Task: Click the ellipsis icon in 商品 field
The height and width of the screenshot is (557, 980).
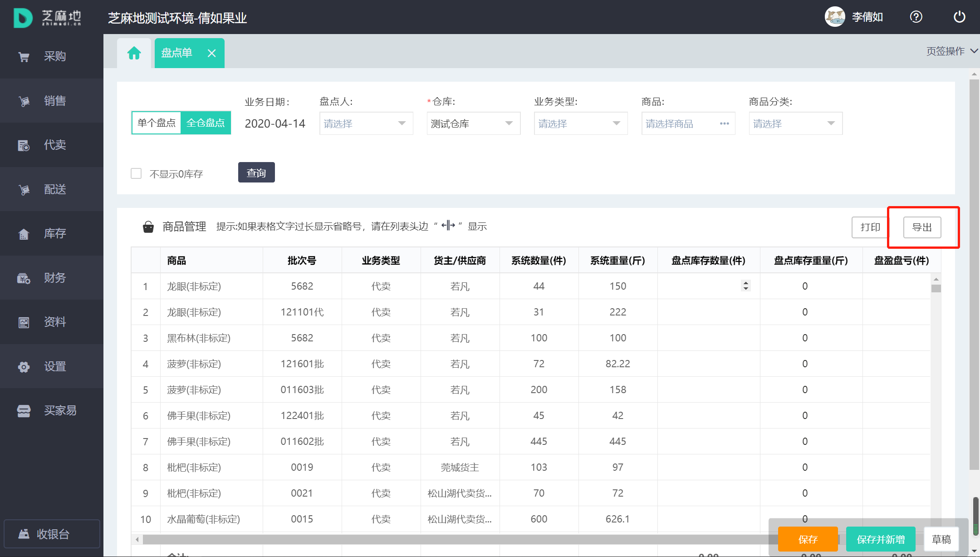Action: [x=724, y=123]
